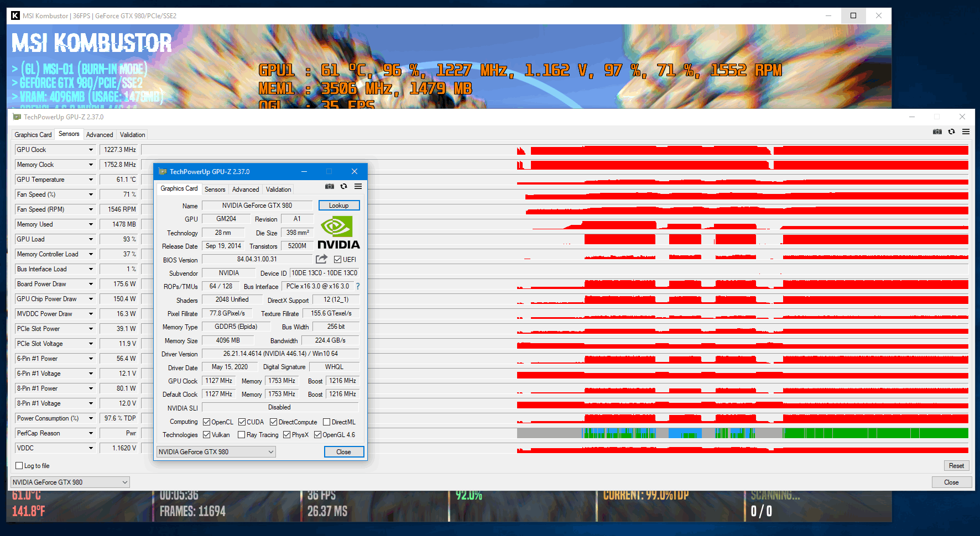Screen dimensions: 980x536
Task: Toggle the CUDA checkbox
Action: [x=242, y=422]
